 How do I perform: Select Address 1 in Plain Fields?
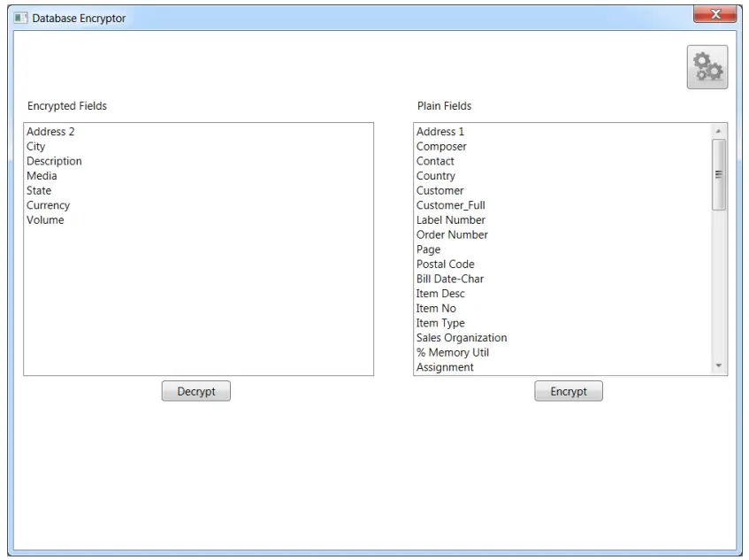[440, 132]
